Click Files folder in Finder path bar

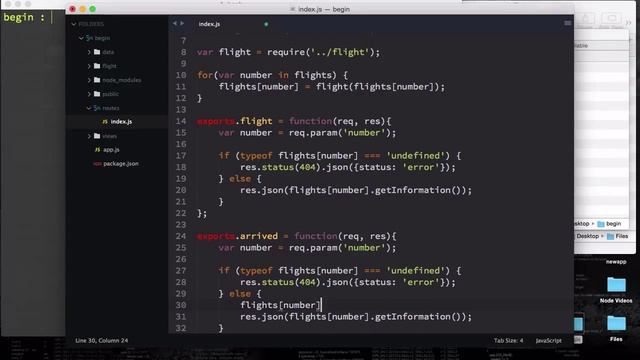click(618, 236)
